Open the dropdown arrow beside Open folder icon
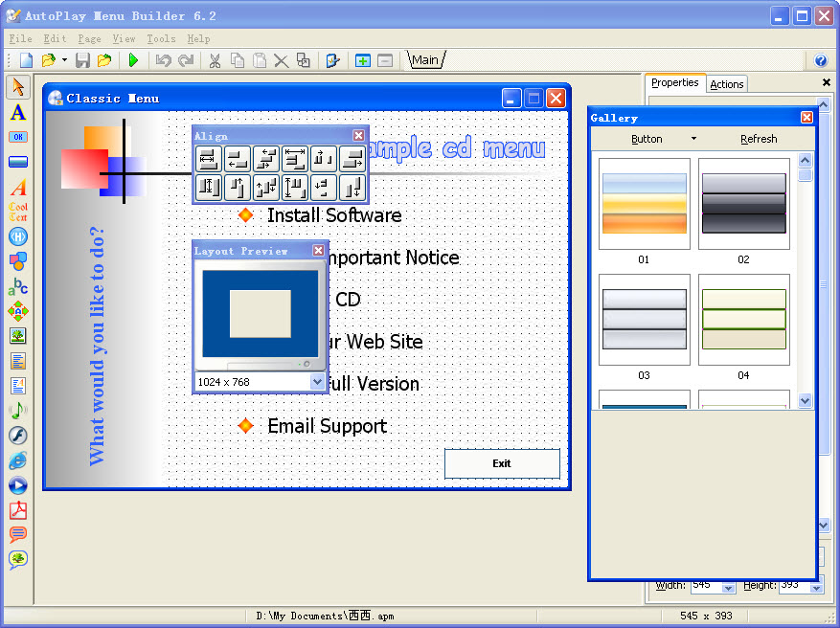This screenshot has width=840, height=628. [x=64, y=60]
